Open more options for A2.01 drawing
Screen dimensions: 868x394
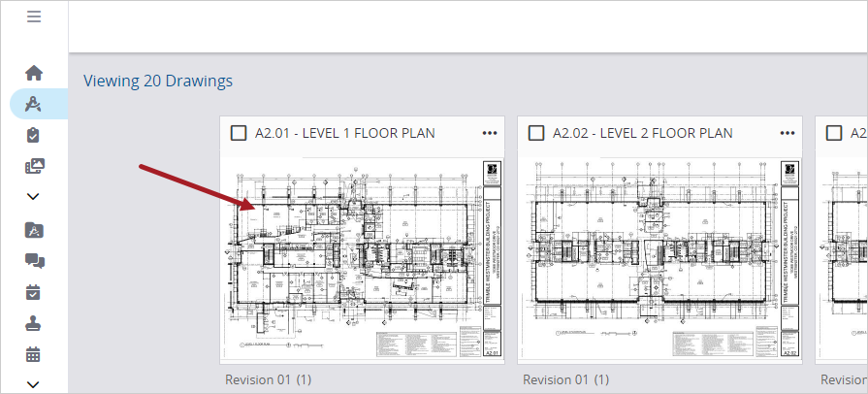pos(490,133)
